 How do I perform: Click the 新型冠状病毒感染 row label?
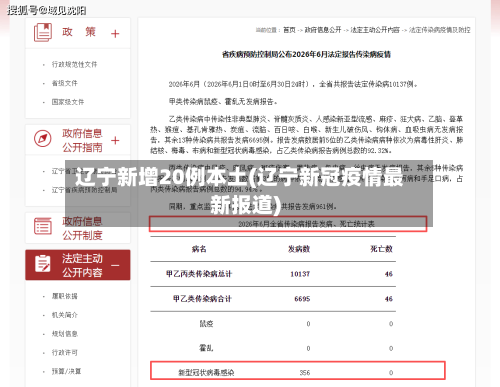click(x=206, y=372)
